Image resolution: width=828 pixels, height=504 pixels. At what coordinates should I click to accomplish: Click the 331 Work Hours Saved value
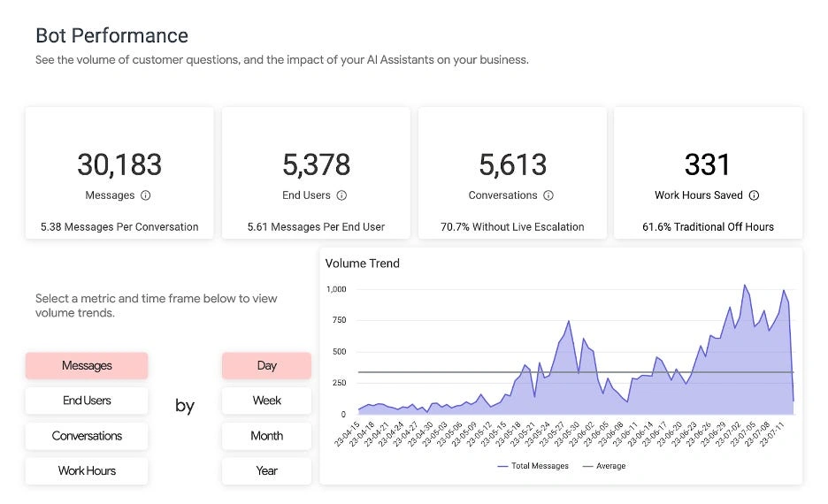708,164
